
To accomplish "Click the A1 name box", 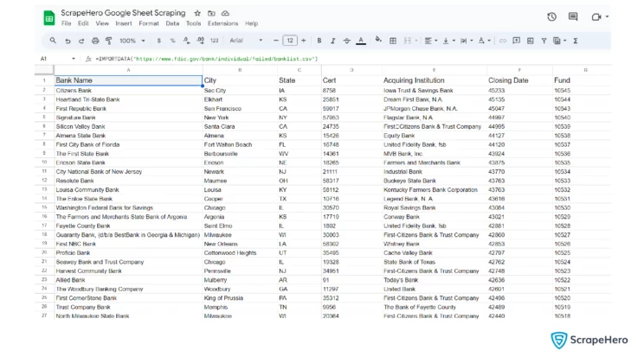I will 57,59.
